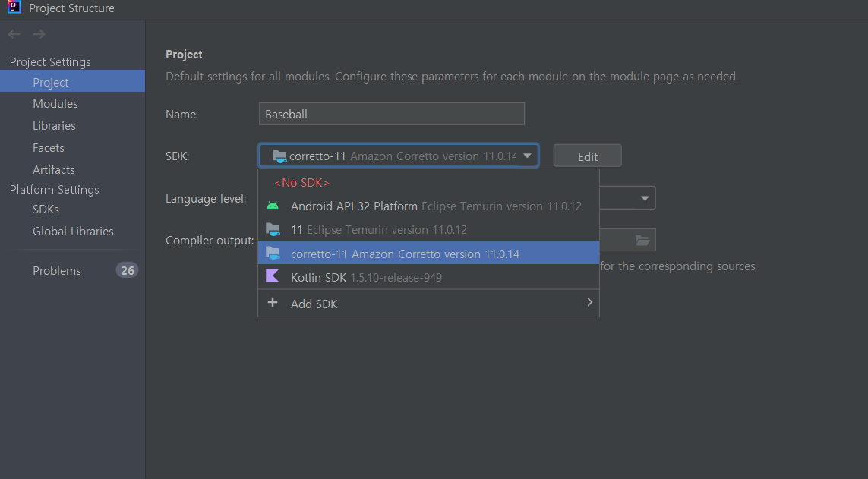Click the 26 problems count badge
The height and width of the screenshot is (479, 868).
coord(128,270)
